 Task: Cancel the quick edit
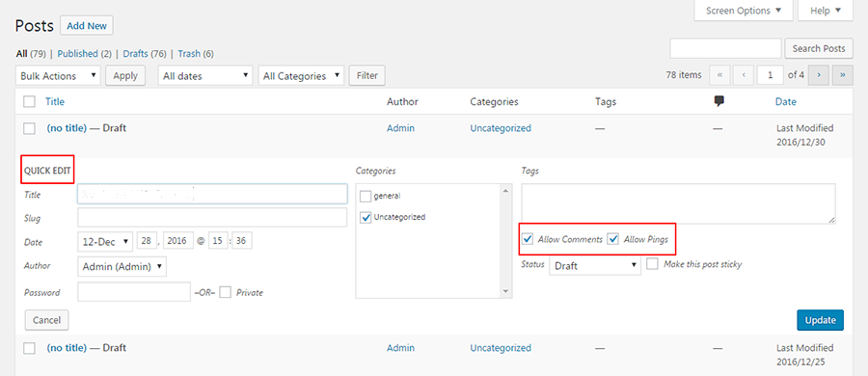point(46,320)
